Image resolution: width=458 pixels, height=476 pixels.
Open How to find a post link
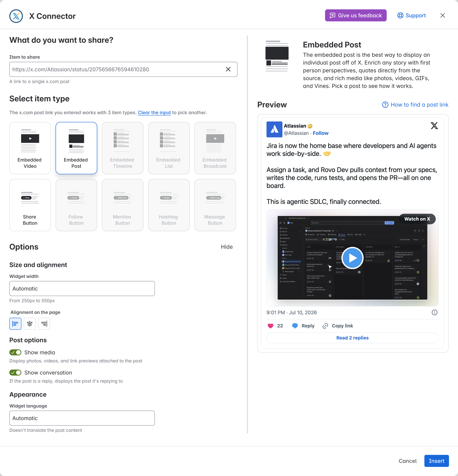415,105
